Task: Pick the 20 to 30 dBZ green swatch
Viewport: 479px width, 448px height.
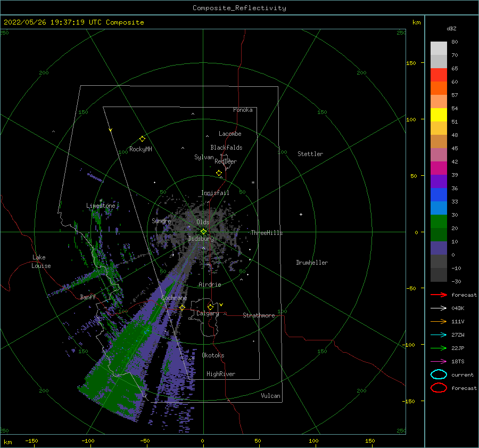Action: coord(439,222)
